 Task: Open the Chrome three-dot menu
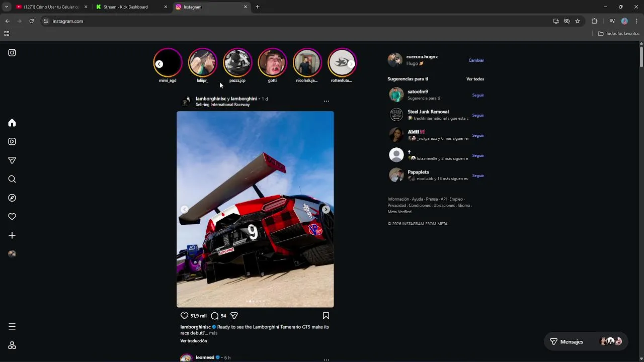(636, 21)
